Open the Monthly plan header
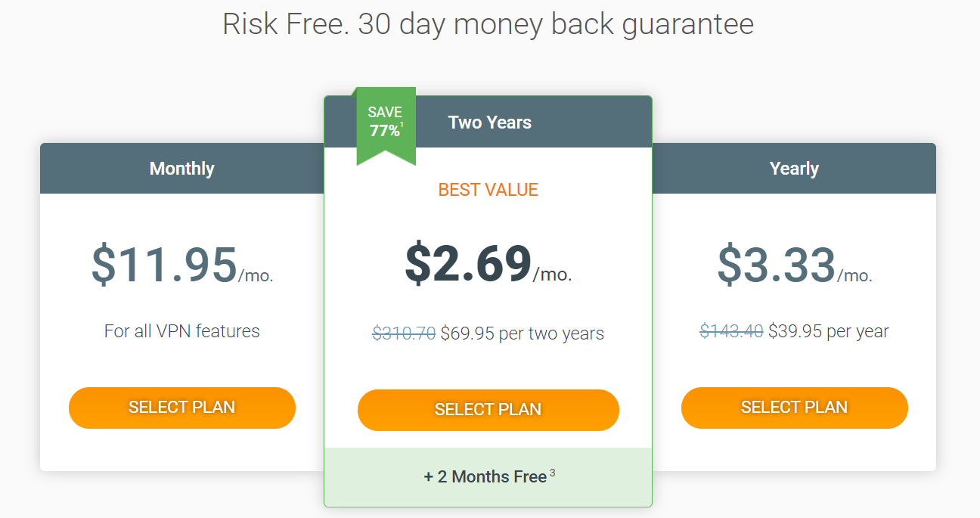 (x=182, y=169)
